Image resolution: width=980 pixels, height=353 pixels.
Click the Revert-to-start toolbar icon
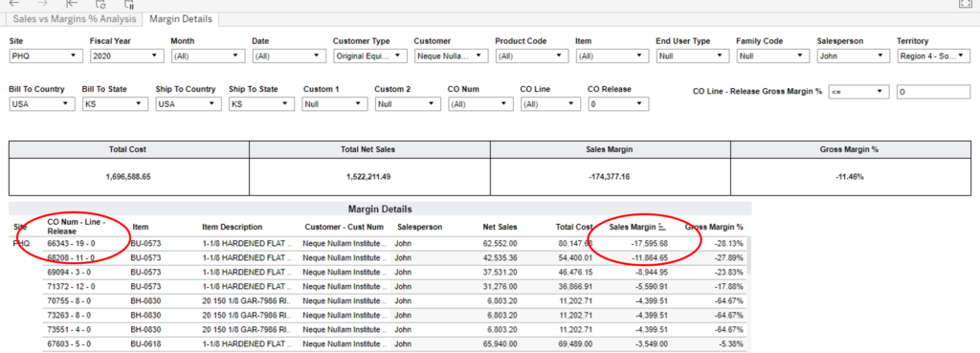click(71, 3)
